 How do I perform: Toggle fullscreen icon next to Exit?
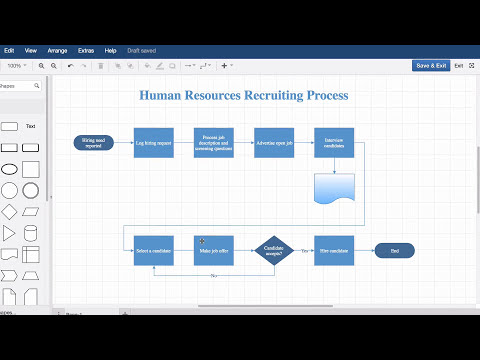point(471,66)
